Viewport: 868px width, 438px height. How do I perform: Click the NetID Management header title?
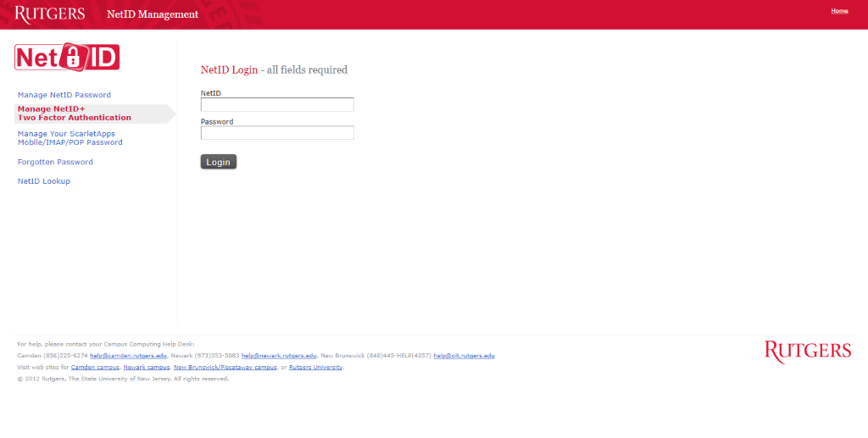point(153,14)
